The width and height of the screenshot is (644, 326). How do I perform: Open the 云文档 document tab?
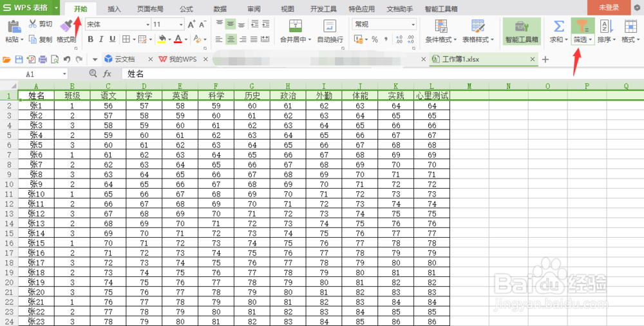point(124,59)
